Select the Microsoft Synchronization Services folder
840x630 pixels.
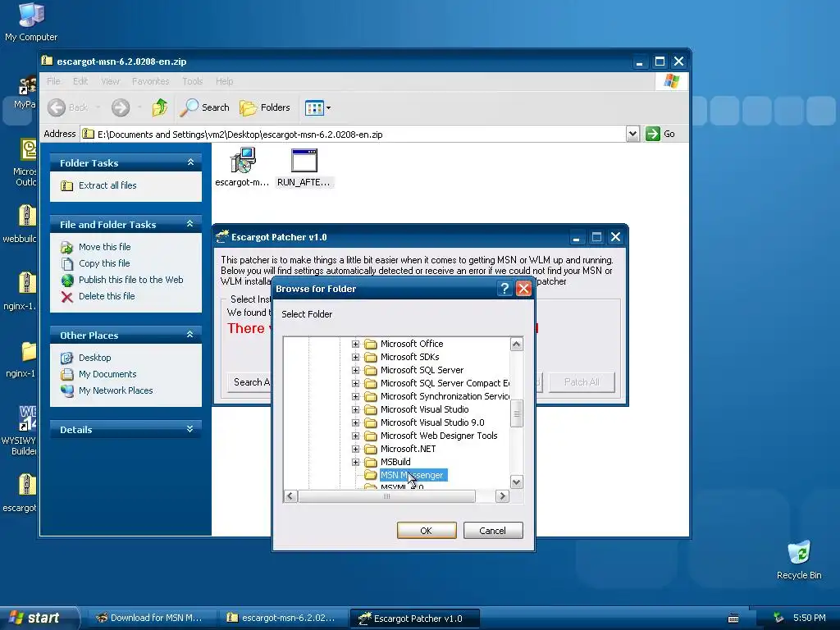(445, 396)
